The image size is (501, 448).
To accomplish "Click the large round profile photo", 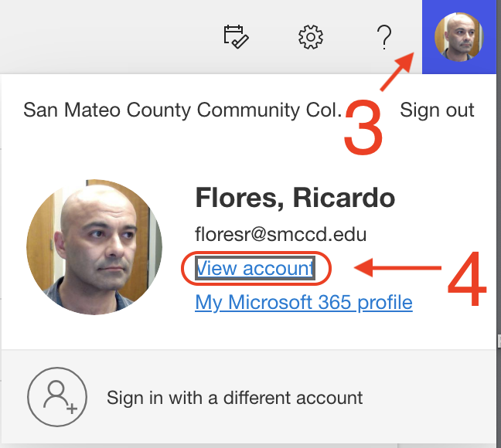I will 94,247.
